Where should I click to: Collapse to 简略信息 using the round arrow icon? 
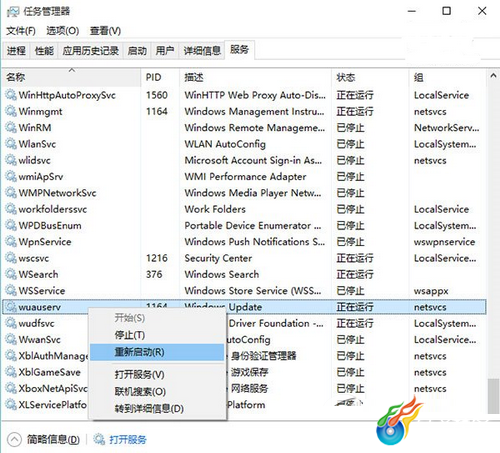(x=14, y=439)
